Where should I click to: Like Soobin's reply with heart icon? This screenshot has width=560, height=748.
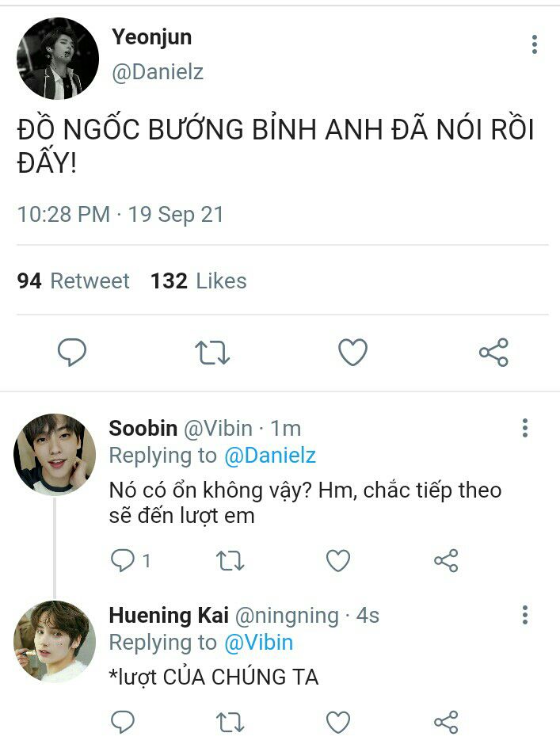coord(338,560)
